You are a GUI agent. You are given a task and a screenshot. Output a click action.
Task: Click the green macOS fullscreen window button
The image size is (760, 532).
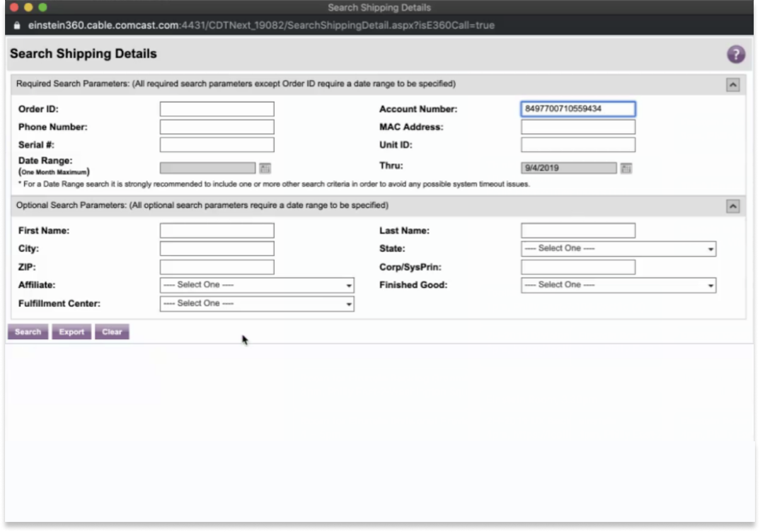point(43,8)
